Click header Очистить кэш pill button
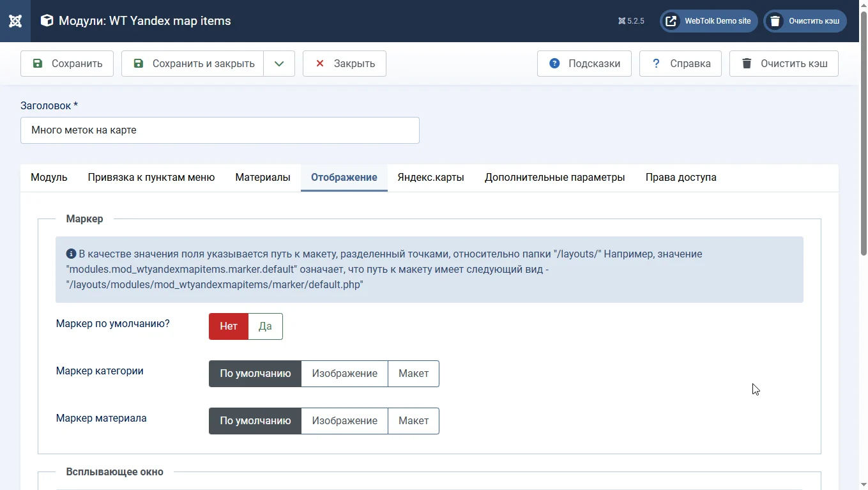Viewport: 868px width, 490px height. [805, 21]
